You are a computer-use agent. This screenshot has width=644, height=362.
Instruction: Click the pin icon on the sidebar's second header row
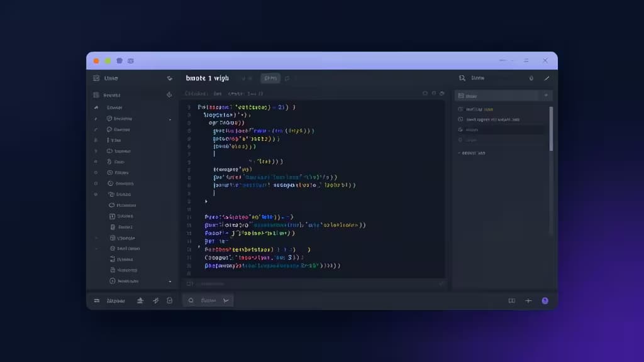169,95
